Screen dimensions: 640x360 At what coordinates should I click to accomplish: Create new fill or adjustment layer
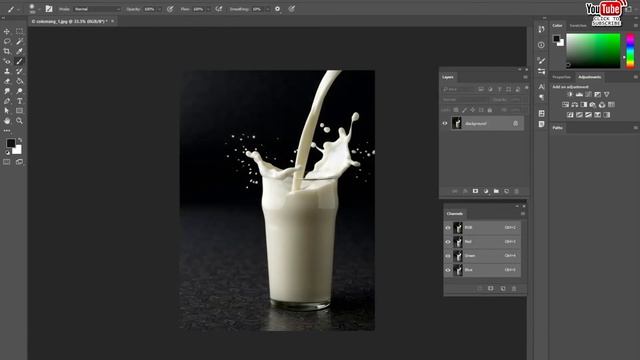[x=486, y=191]
